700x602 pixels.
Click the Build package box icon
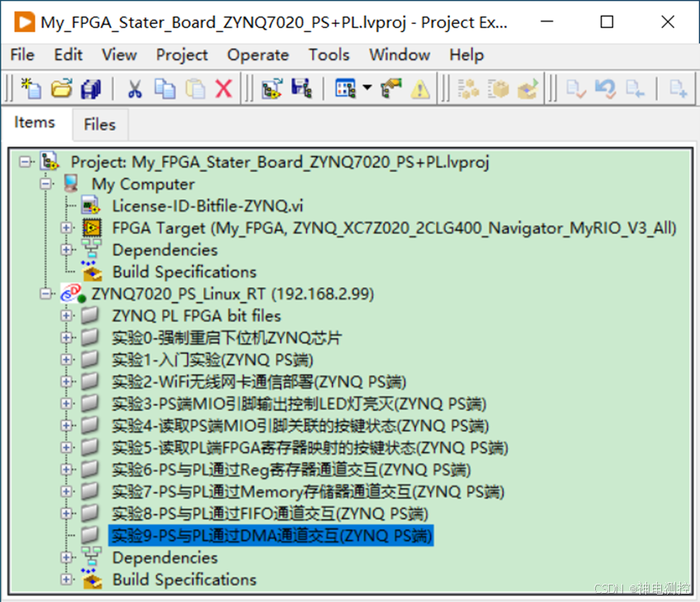(498, 88)
